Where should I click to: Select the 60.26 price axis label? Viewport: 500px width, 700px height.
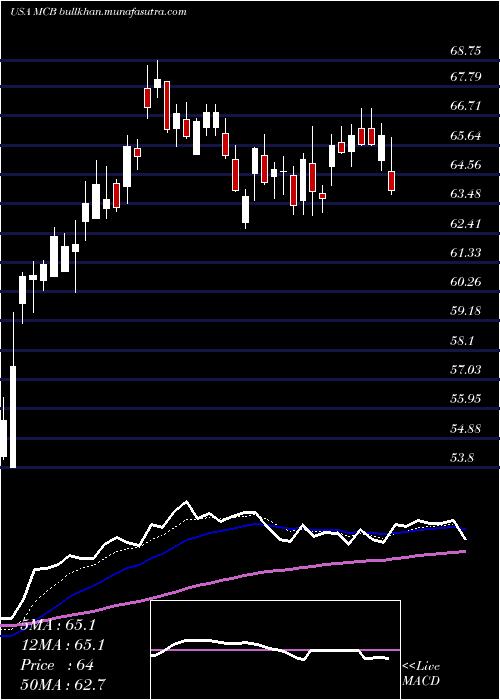(466, 282)
